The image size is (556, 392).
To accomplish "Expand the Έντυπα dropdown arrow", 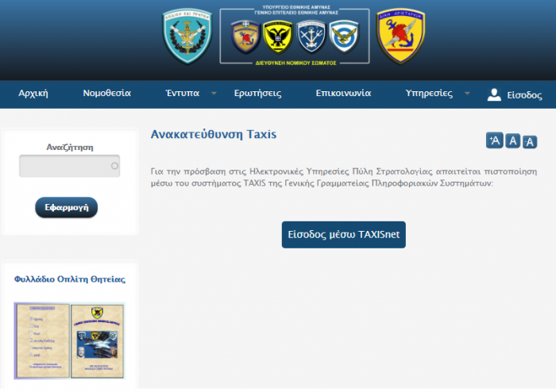I will (213, 94).
